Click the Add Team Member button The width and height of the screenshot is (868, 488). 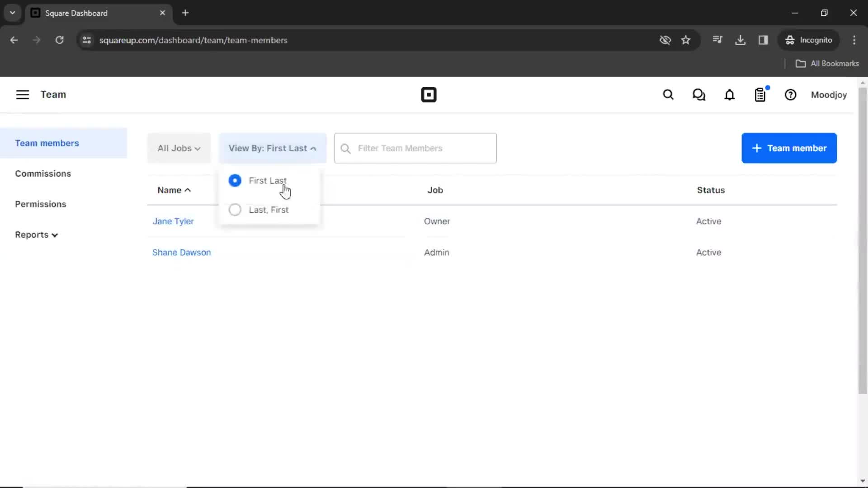point(789,148)
